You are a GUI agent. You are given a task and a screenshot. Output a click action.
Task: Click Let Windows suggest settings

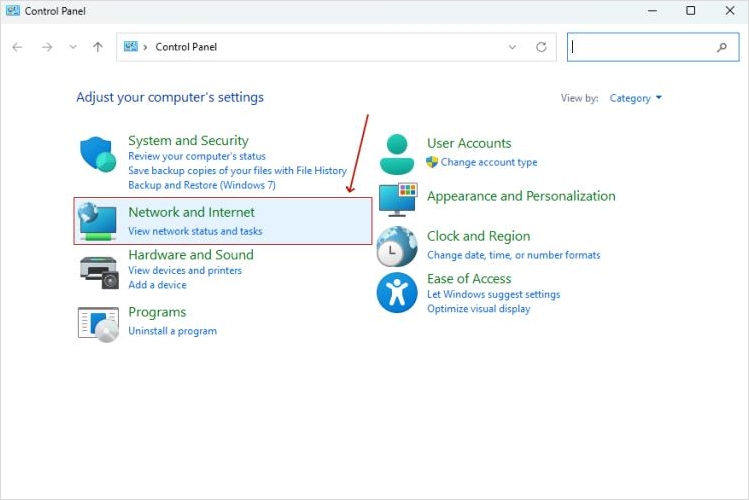click(x=493, y=294)
